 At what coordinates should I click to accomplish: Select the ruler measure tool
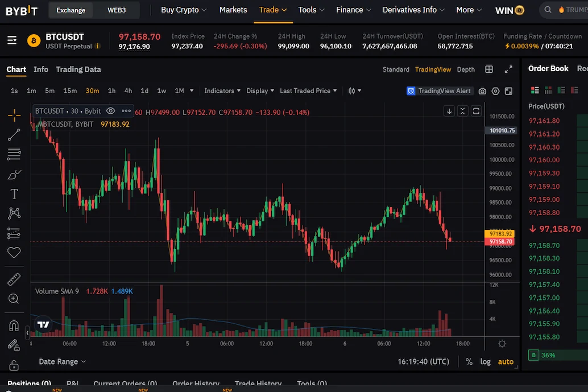(x=14, y=279)
